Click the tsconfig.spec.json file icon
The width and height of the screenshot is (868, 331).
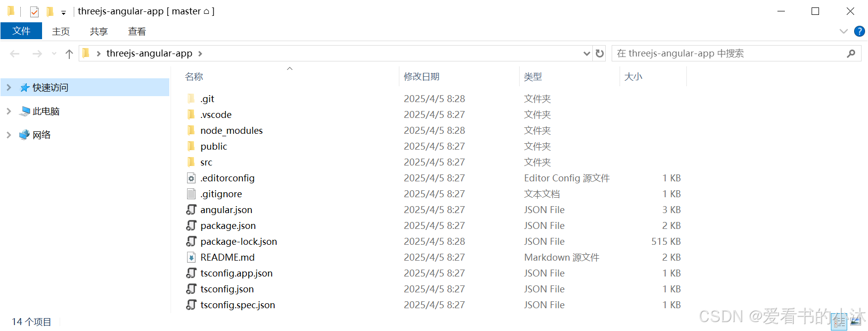pyautogui.click(x=191, y=305)
